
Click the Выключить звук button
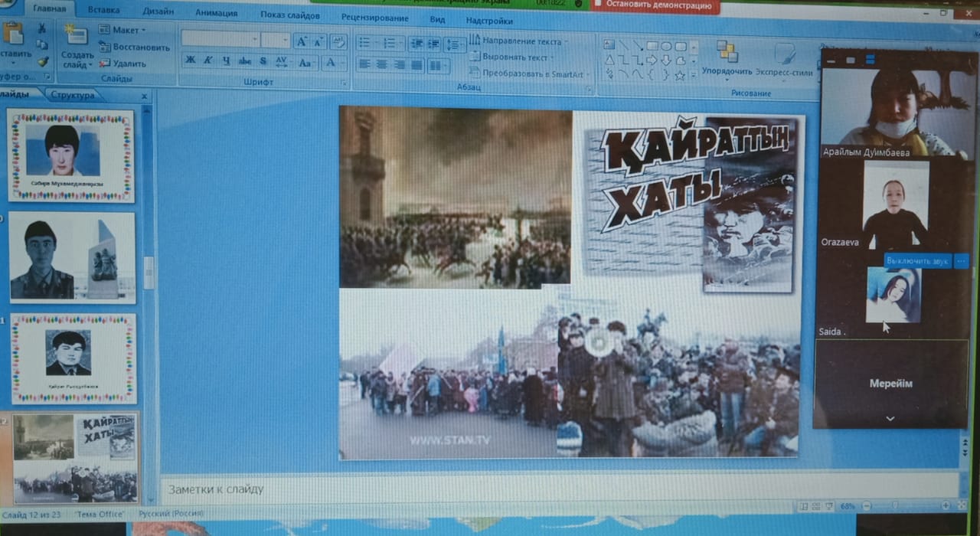click(918, 261)
